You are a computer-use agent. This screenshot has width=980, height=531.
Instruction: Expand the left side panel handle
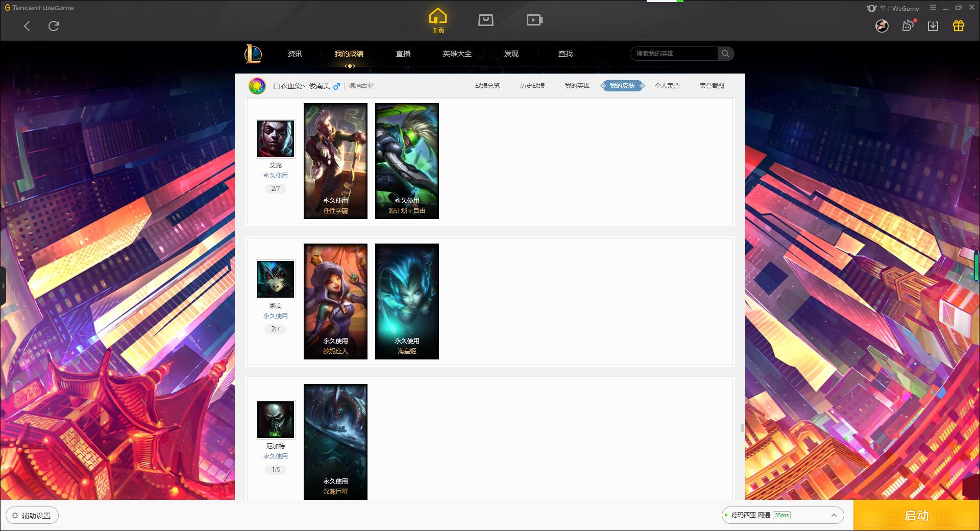pyautogui.click(x=3, y=286)
